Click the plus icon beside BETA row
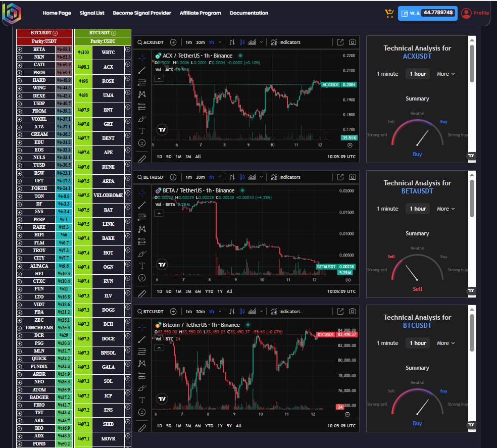497x448 pixels. coord(19,49)
